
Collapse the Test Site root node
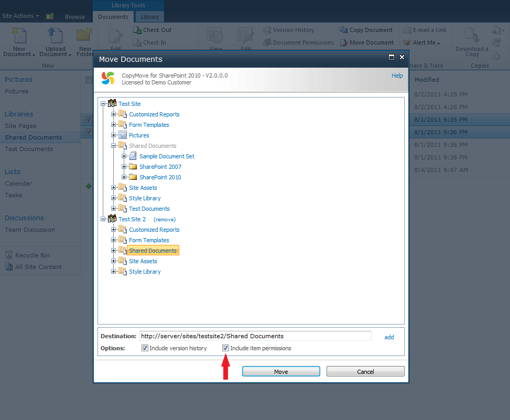[103, 103]
